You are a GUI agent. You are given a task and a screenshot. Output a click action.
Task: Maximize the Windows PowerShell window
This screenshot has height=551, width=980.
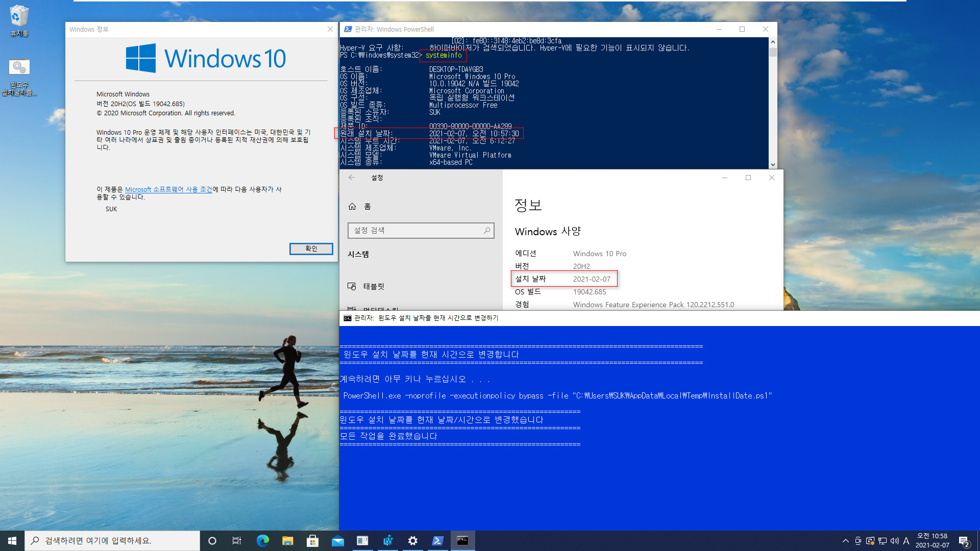point(742,29)
